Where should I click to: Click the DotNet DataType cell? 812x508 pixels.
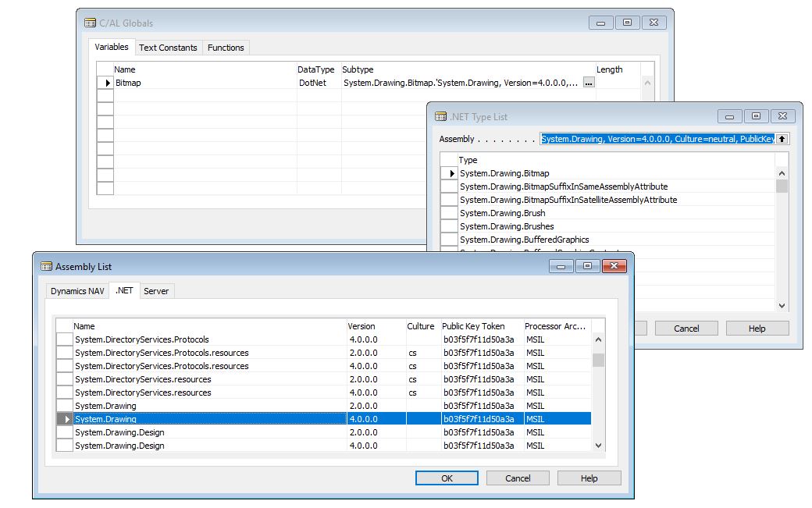(x=319, y=83)
